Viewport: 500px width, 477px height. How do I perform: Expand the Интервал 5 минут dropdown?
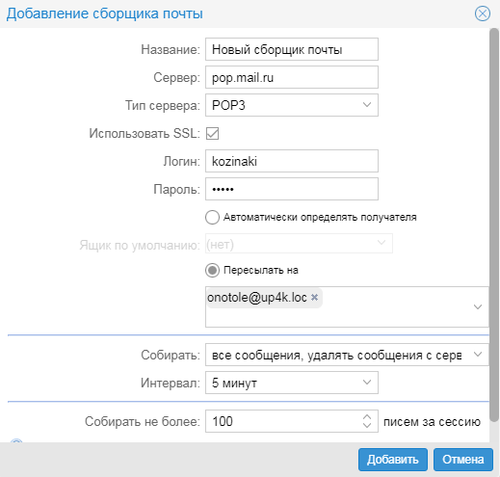click(x=292, y=383)
